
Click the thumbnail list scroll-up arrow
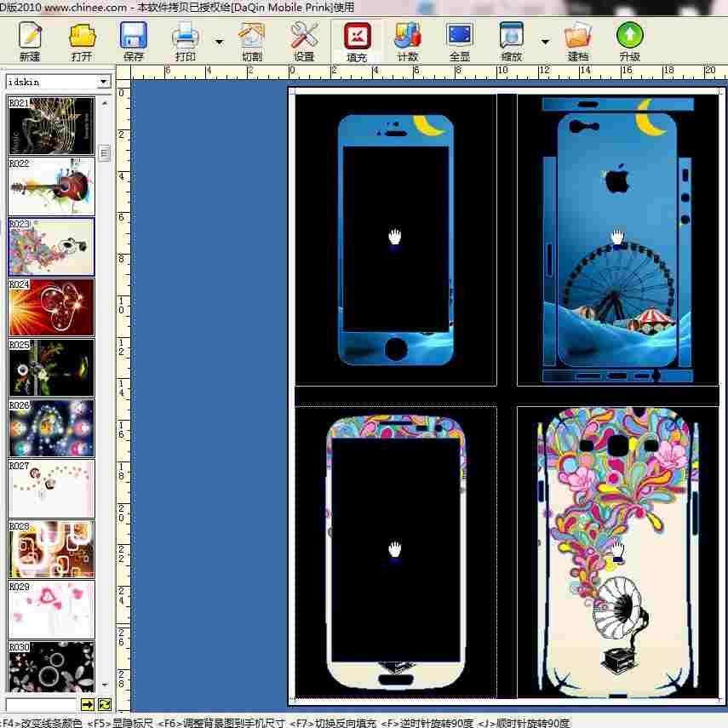(x=105, y=103)
